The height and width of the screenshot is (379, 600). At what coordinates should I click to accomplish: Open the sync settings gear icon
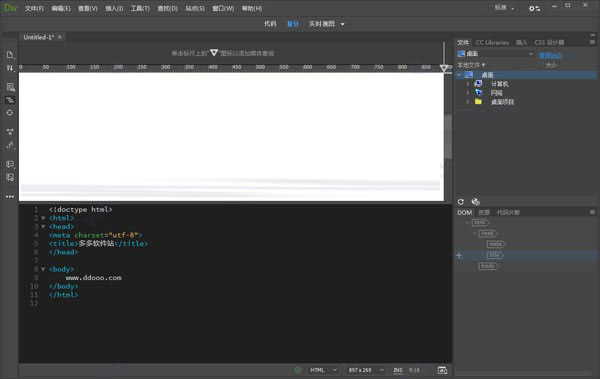point(534,8)
